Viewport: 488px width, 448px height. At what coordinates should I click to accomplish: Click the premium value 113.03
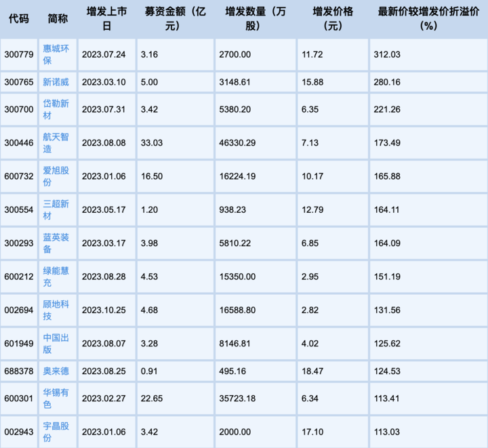click(x=387, y=432)
